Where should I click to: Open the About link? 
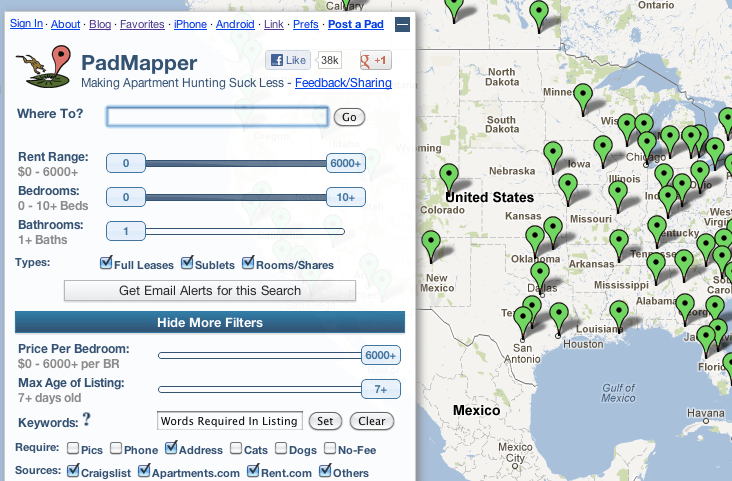click(x=65, y=24)
